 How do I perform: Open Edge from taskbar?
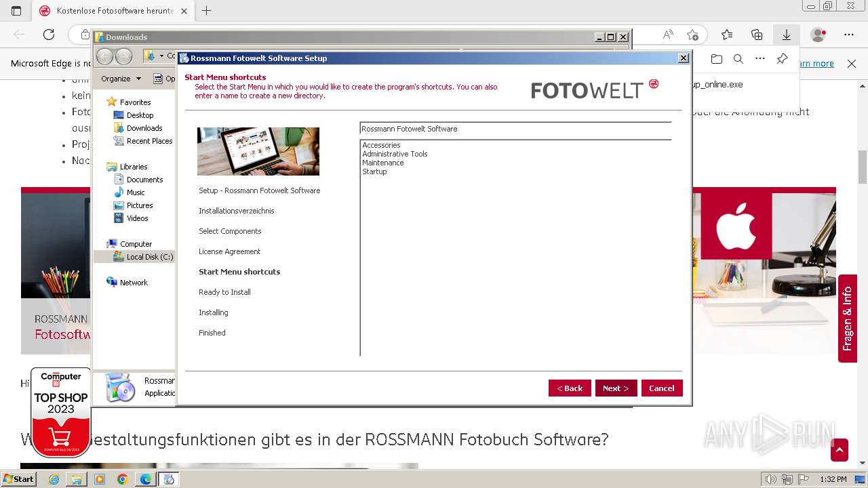click(146, 479)
